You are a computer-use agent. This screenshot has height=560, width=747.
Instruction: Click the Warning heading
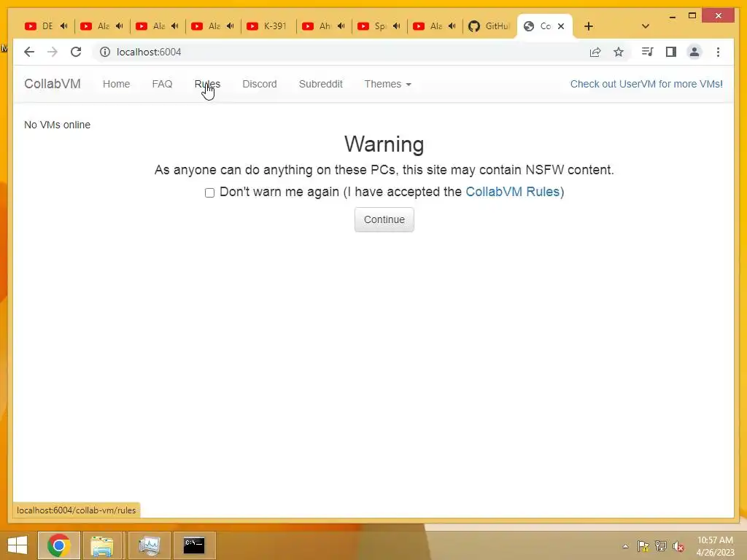click(384, 144)
